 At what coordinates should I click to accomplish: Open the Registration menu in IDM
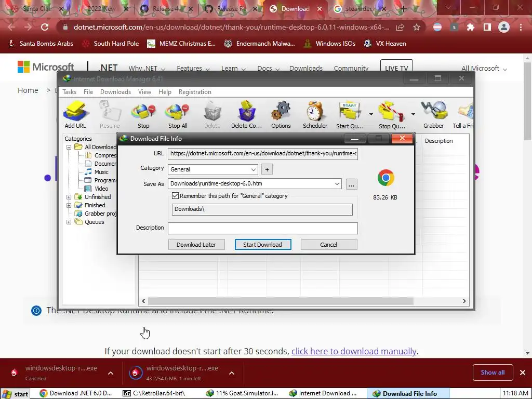pos(195,92)
